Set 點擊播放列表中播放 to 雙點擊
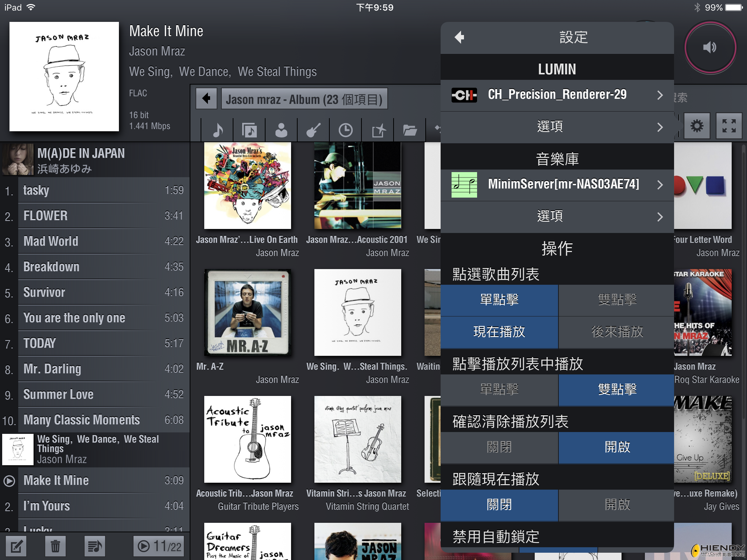Image resolution: width=747 pixels, height=560 pixels. (616, 390)
